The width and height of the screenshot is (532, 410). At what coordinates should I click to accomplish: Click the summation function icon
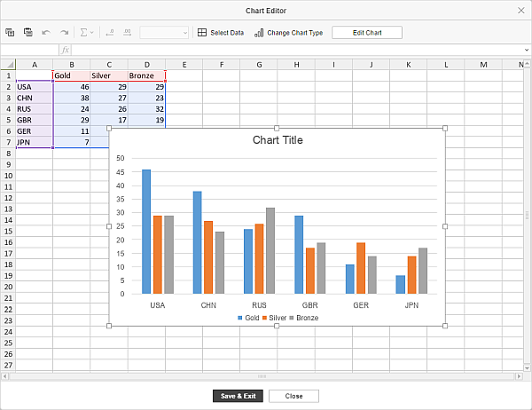tap(84, 32)
